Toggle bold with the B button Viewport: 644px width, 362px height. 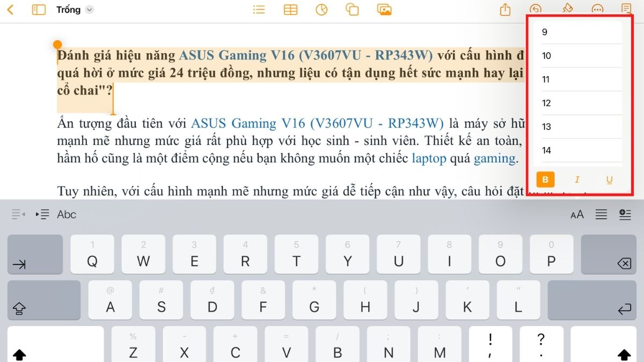(x=545, y=180)
